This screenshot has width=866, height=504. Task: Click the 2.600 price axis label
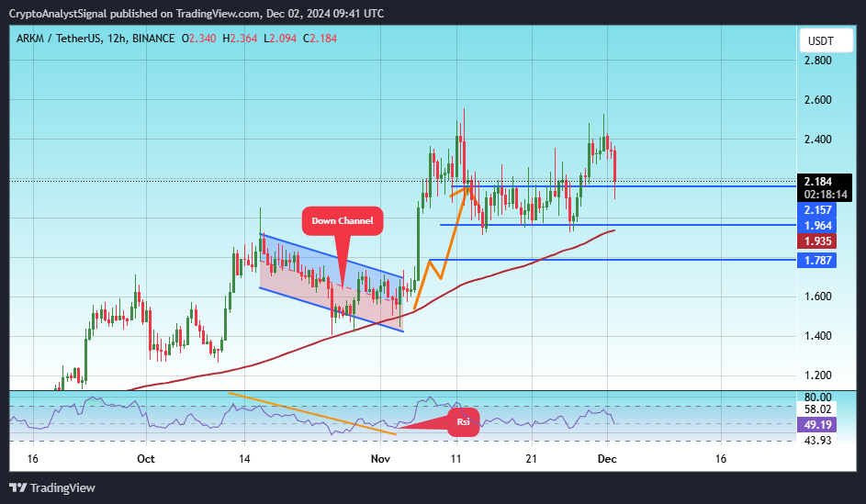(818, 100)
